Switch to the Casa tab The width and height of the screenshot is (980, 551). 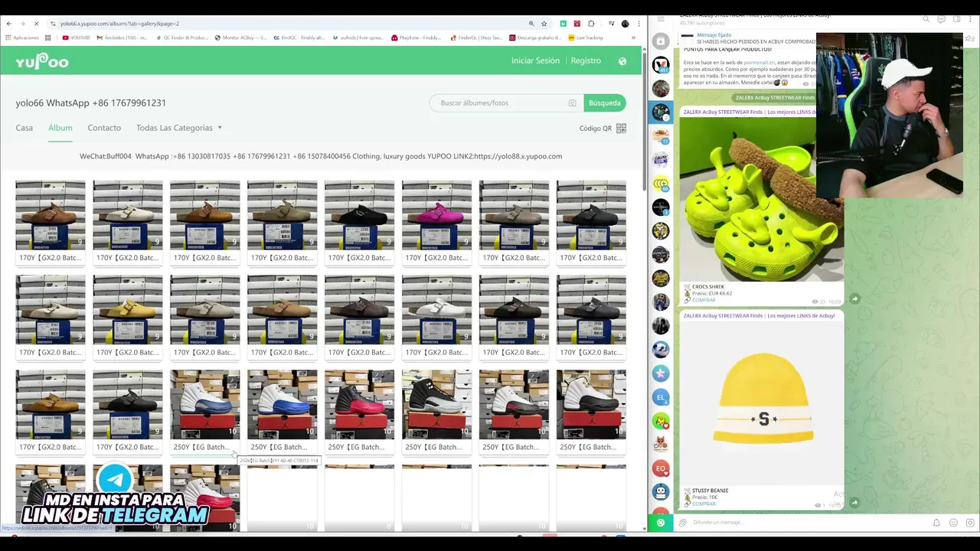click(x=24, y=128)
